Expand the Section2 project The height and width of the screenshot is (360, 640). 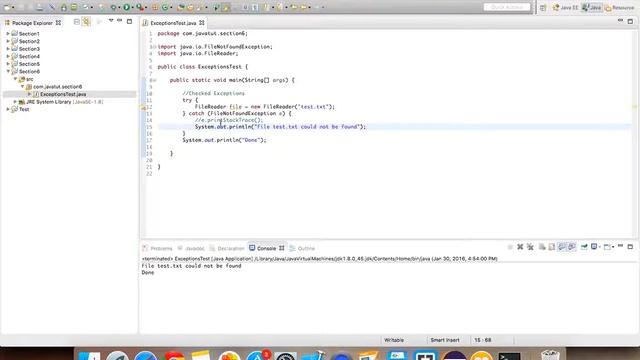click(x=8, y=41)
